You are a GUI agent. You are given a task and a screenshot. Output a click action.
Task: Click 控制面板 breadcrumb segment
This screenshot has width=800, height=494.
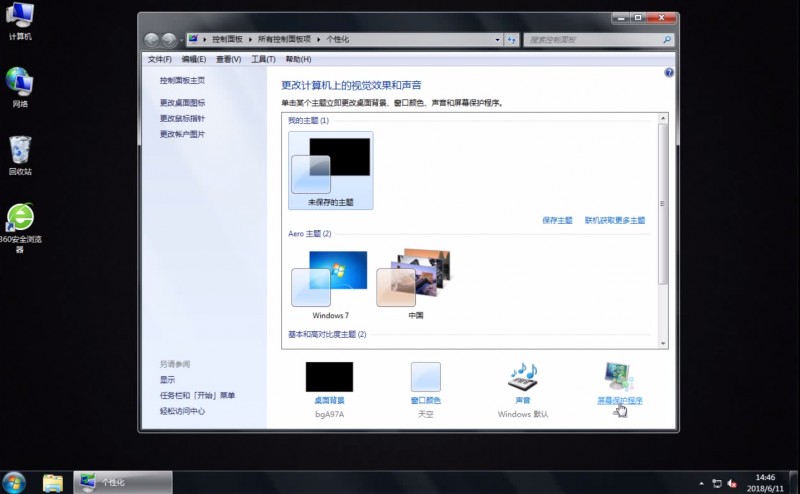coord(228,39)
